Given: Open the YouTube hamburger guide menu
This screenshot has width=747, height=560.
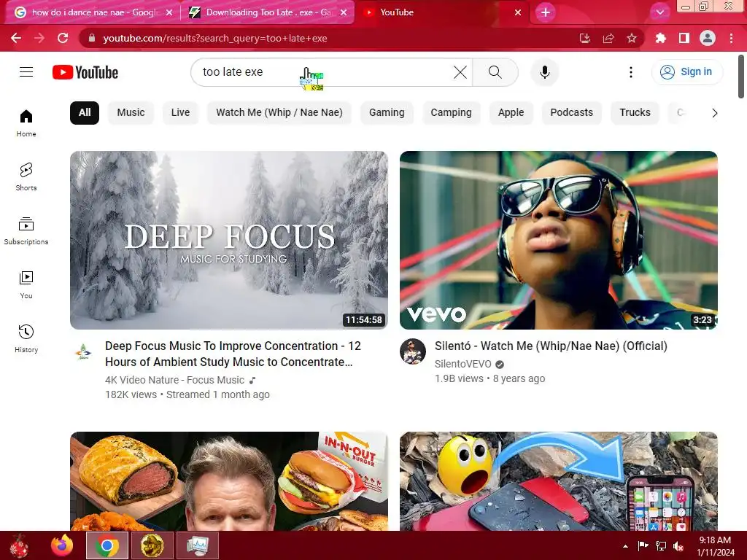Looking at the screenshot, I should coord(26,72).
